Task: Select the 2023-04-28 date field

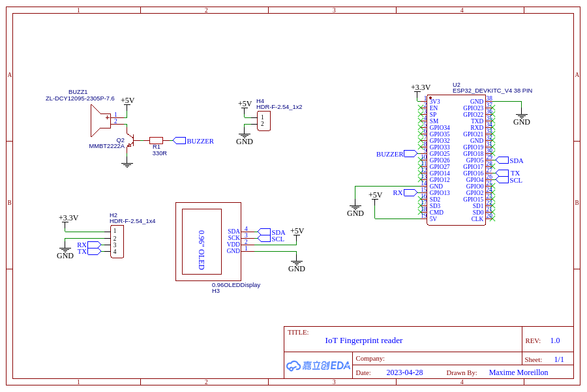Action: pyautogui.click(x=404, y=372)
